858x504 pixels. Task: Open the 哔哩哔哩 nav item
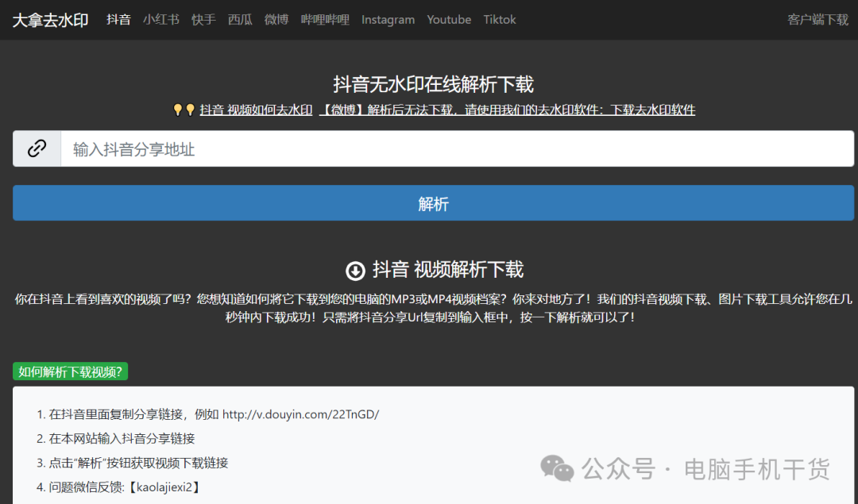[x=325, y=20]
